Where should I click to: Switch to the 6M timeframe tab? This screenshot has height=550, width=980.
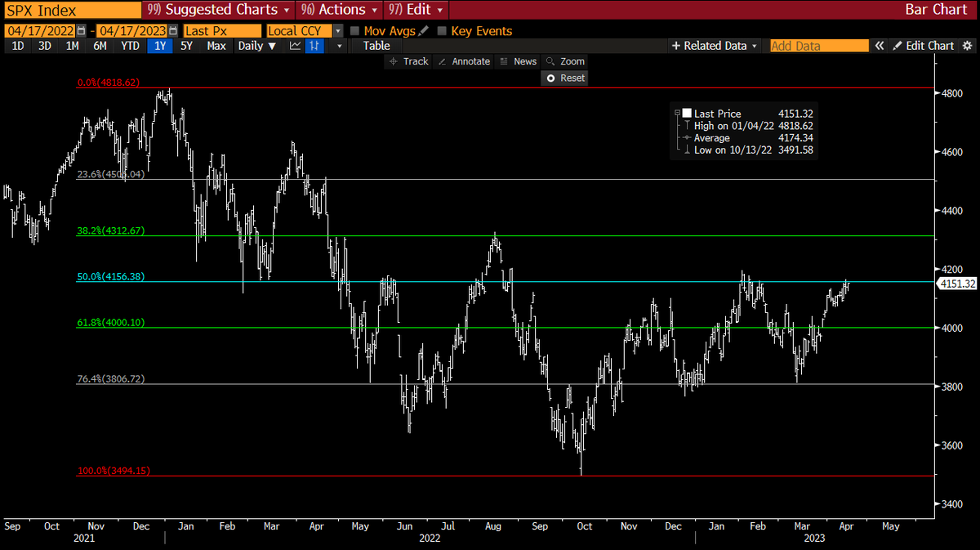point(100,46)
